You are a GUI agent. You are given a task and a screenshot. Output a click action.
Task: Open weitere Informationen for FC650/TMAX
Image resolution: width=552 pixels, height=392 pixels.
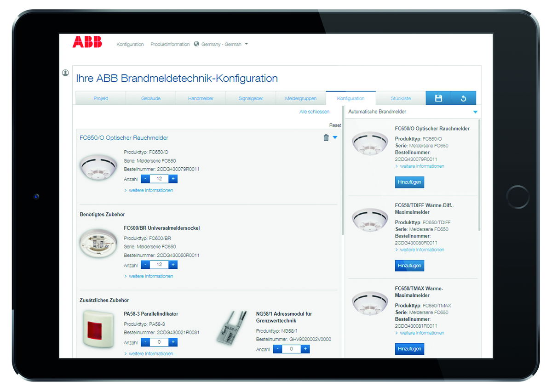tap(420, 333)
